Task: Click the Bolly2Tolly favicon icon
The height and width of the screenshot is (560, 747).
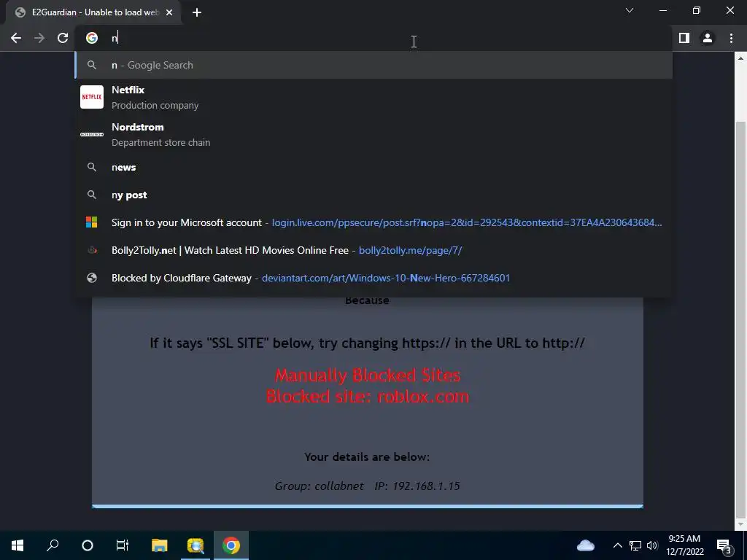Action: [92, 250]
